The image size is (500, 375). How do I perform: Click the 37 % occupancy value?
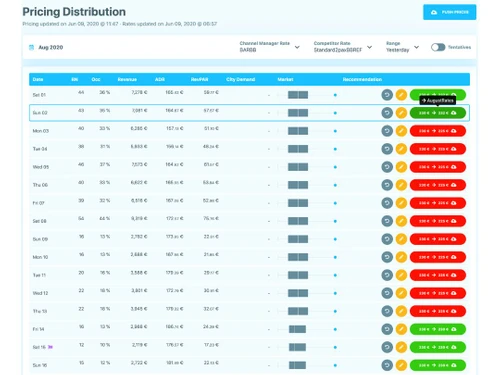(105, 165)
